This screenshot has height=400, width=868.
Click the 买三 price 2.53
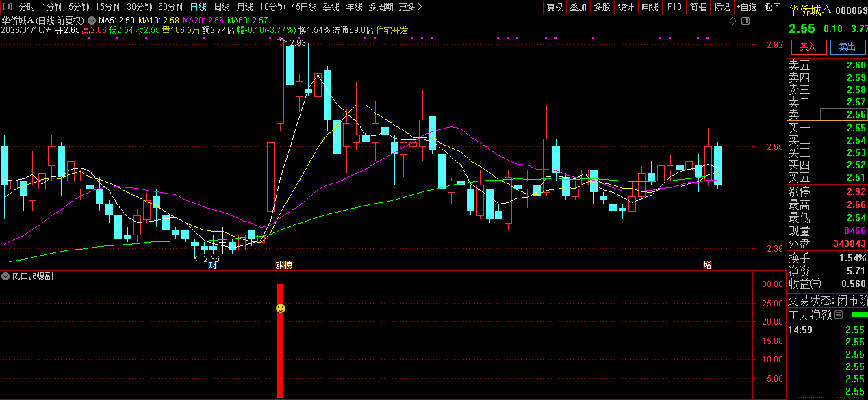coord(856,152)
